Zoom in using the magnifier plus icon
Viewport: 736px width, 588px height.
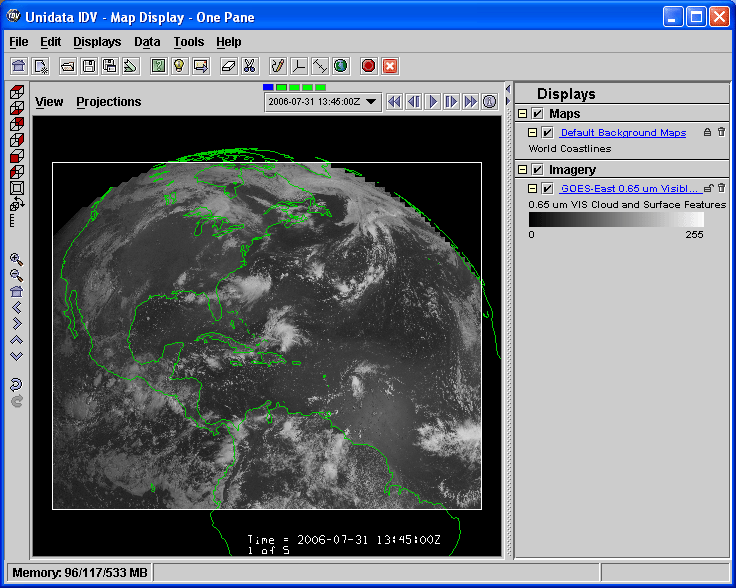(x=16, y=259)
